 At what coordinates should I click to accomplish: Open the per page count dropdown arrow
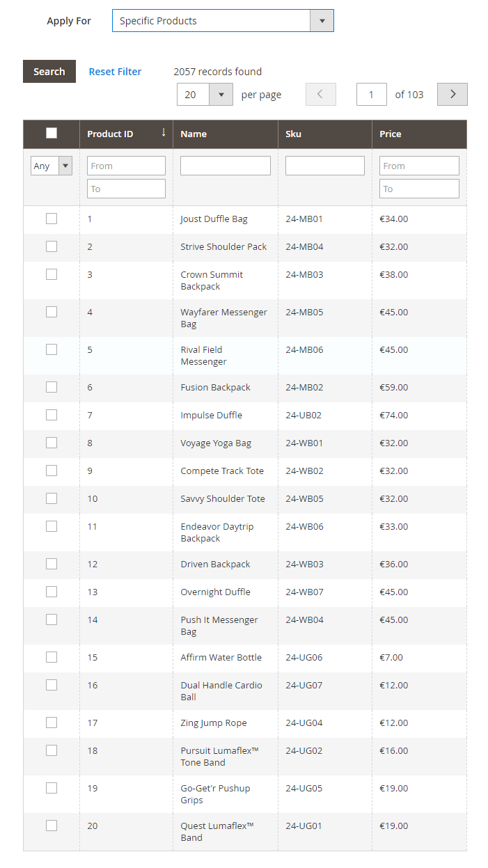[x=221, y=95]
